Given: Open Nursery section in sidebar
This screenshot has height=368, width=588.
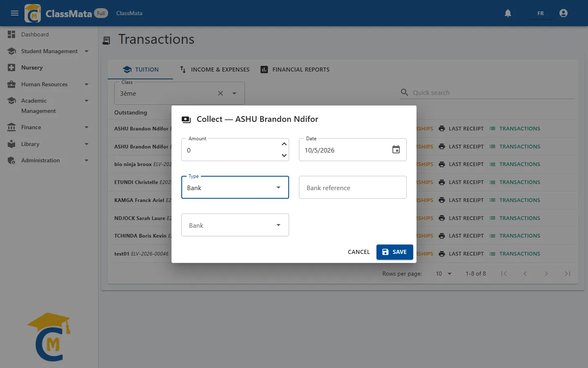Looking at the screenshot, I should [x=49, y=67].
